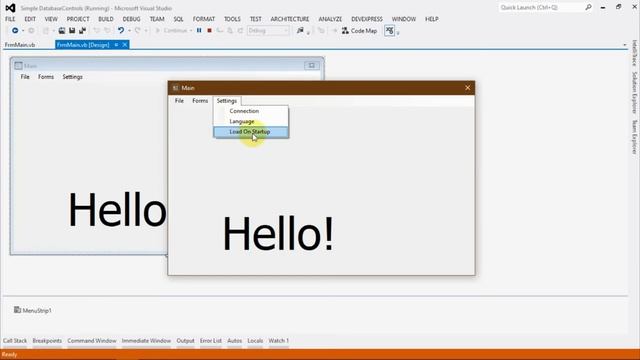This screenshot has width=640, height=360.
Task: Pin the FrmMain.vb [Design] tab
Action: click(116, 45)
